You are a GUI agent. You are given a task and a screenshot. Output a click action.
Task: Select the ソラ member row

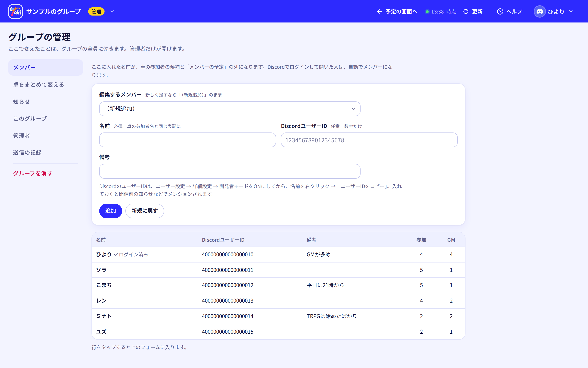coord(278,270)
